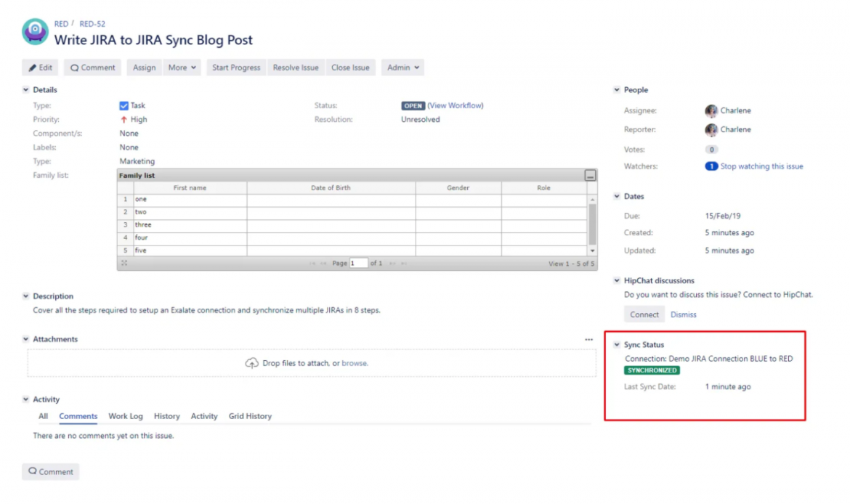Select the Comments tab

tap(78, 416)
